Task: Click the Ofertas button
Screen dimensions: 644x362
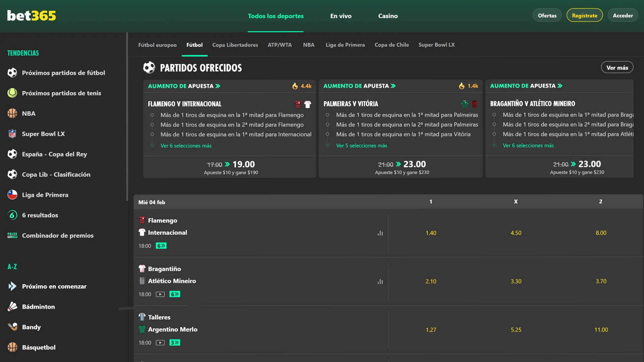Action: (x=547, y=15)
